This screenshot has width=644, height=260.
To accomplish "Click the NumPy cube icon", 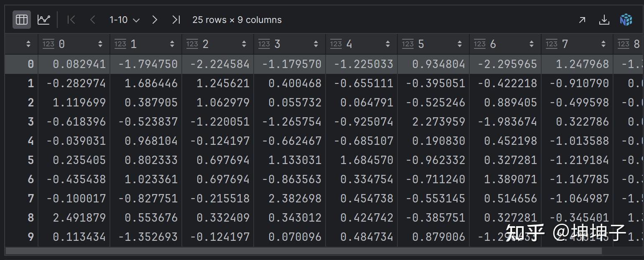I will pos(626,20).
